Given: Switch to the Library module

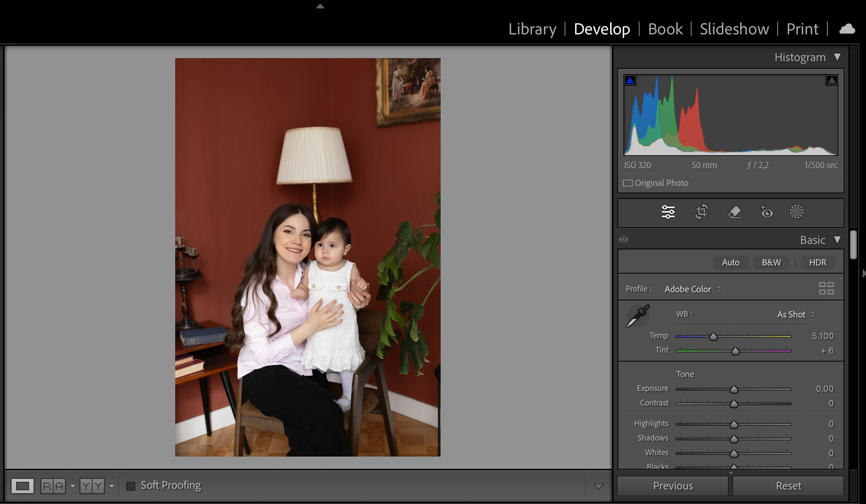Looking at the screenshot, I should click(x=532, y=29).
